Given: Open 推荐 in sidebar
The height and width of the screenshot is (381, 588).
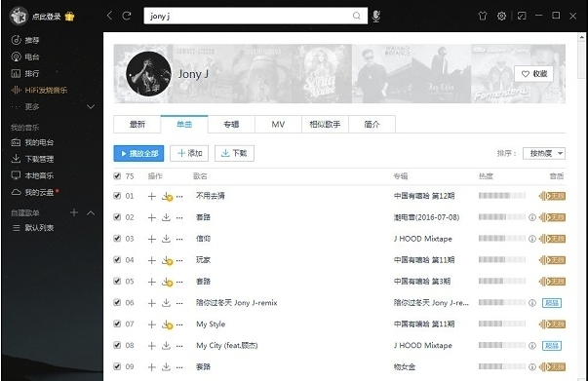Looking at the screenshot, I should tap(25, 40).
